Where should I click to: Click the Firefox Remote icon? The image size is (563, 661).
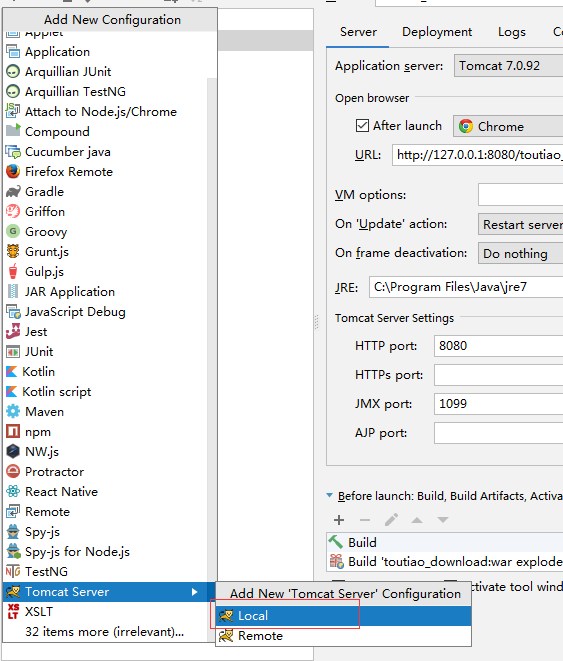pos(13,172)
